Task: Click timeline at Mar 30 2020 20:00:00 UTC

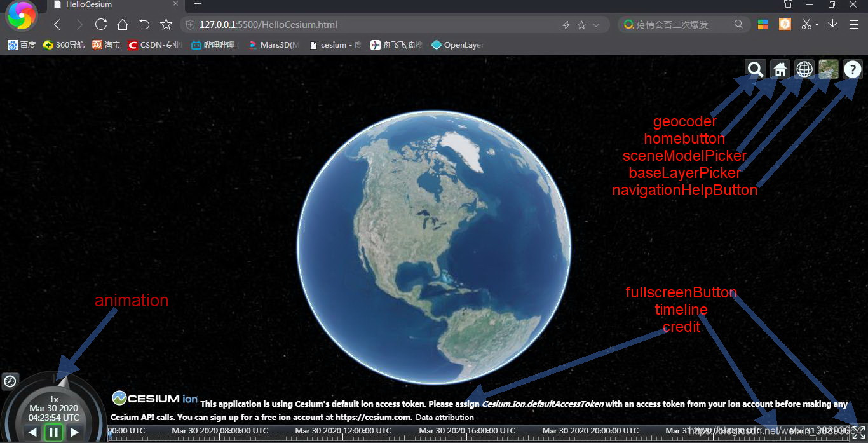Action: (590, 431)
